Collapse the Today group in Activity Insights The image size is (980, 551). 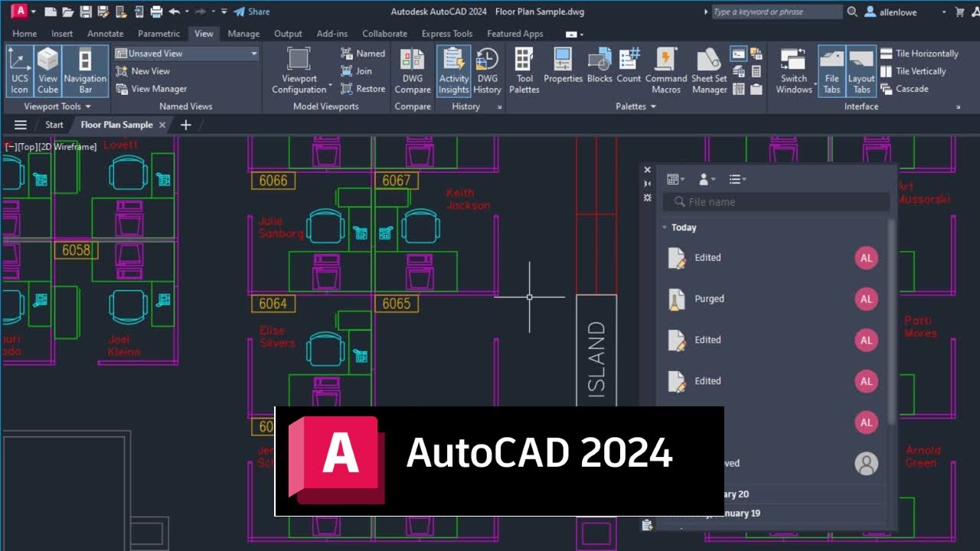coord(665,227)
